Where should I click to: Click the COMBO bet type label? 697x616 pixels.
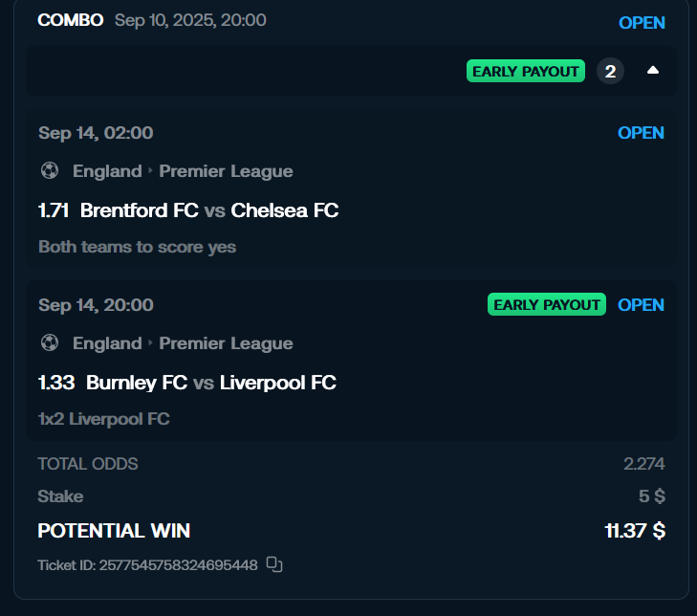[70, 20]
